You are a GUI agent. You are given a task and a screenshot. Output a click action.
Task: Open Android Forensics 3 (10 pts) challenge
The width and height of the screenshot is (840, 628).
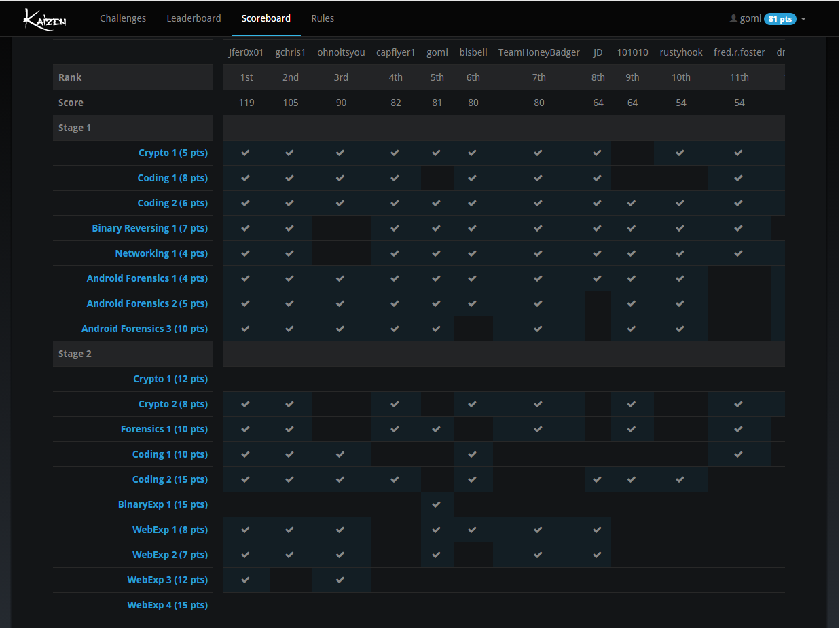coord(145,329)
